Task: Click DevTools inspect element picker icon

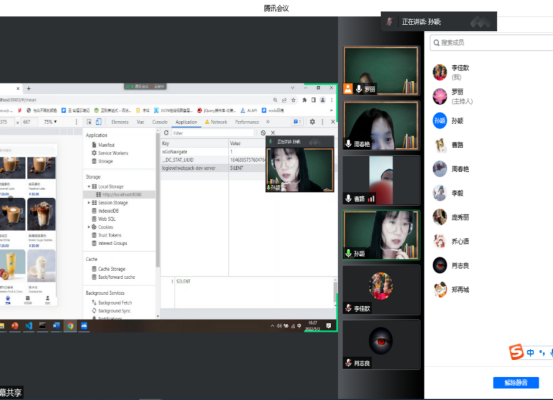Action: pos(89,122)
